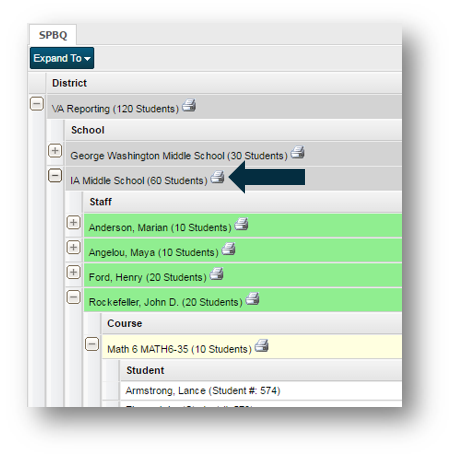Expand Ford, Henry staff row
Viewport: 451px width, 456px height.
73,272
